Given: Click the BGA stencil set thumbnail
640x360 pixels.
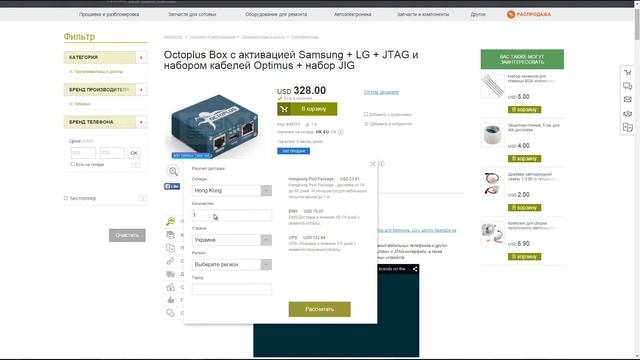Looking at the screenshot, I should tap(492, 86).
